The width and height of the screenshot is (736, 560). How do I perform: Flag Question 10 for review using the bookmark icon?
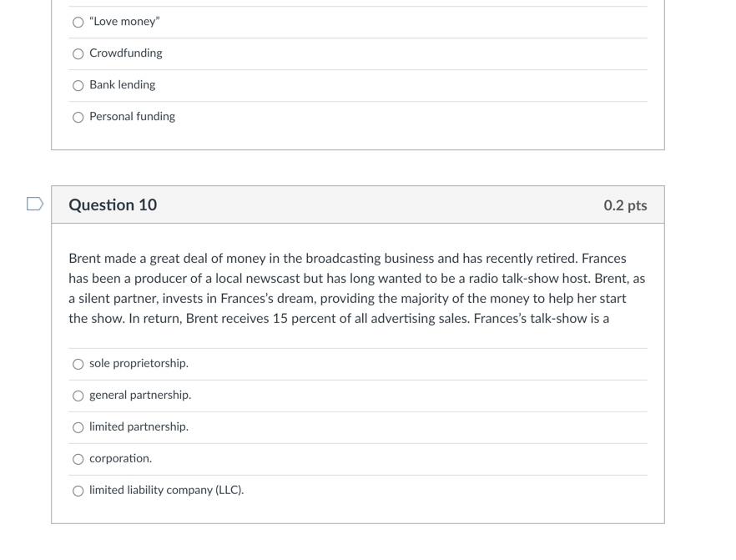coord(33,202)
